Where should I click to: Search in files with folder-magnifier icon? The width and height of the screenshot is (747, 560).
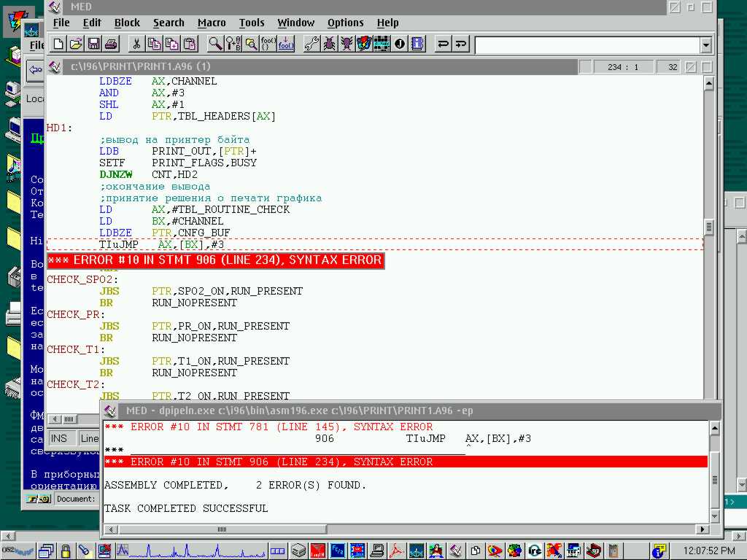250,44
